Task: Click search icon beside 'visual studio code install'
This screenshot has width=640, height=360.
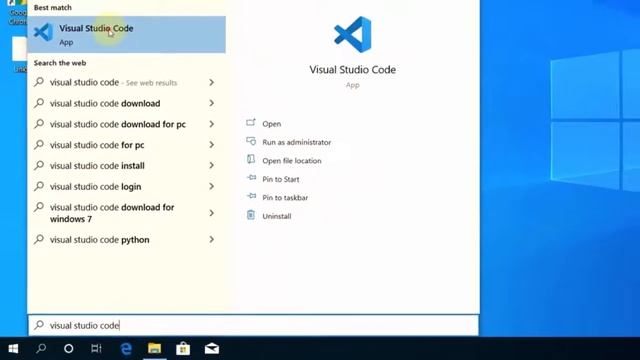Action: pos(39,165)
